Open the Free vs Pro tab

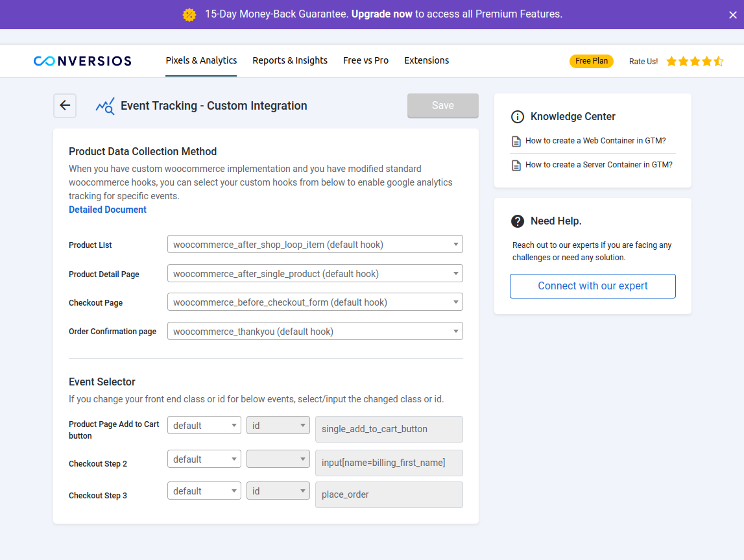[366, 60]
